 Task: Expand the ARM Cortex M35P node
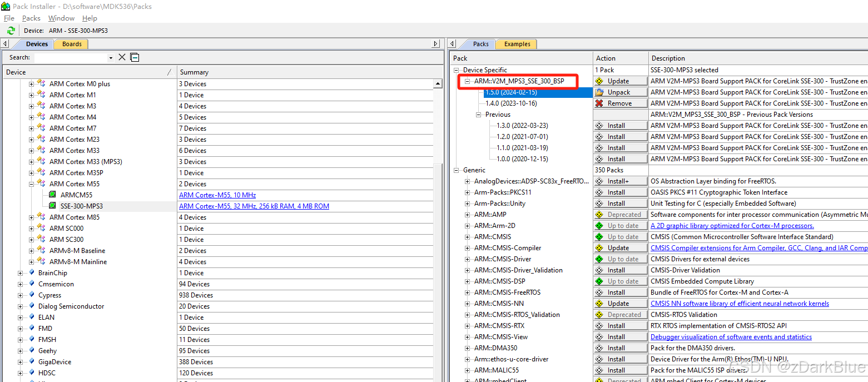(31, 173)
